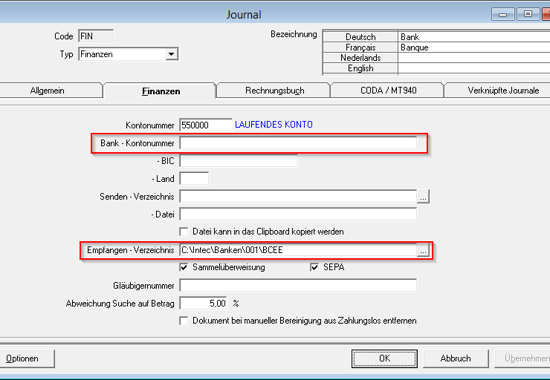
Task: Toggle the SEPA checkbox
Action: 314,267
